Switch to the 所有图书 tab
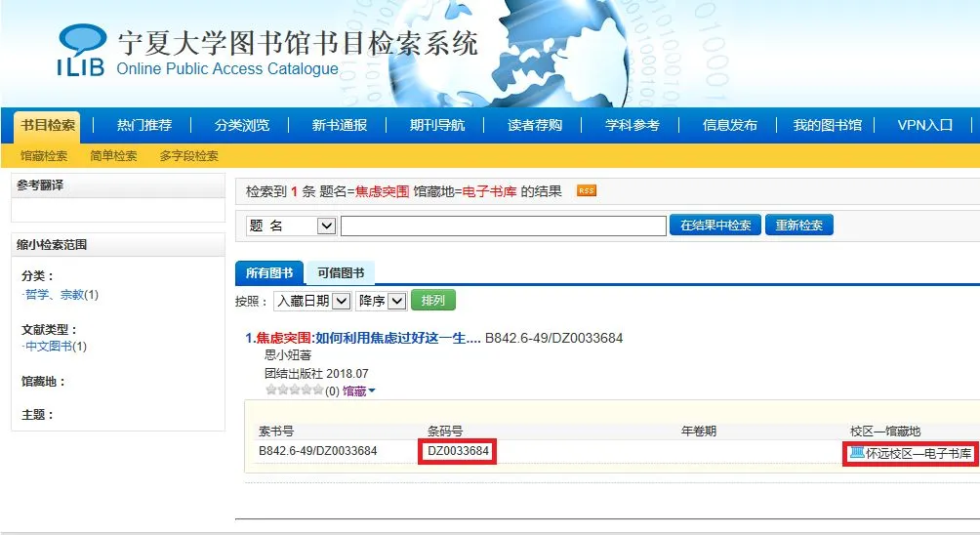 (x=269, y=272)
